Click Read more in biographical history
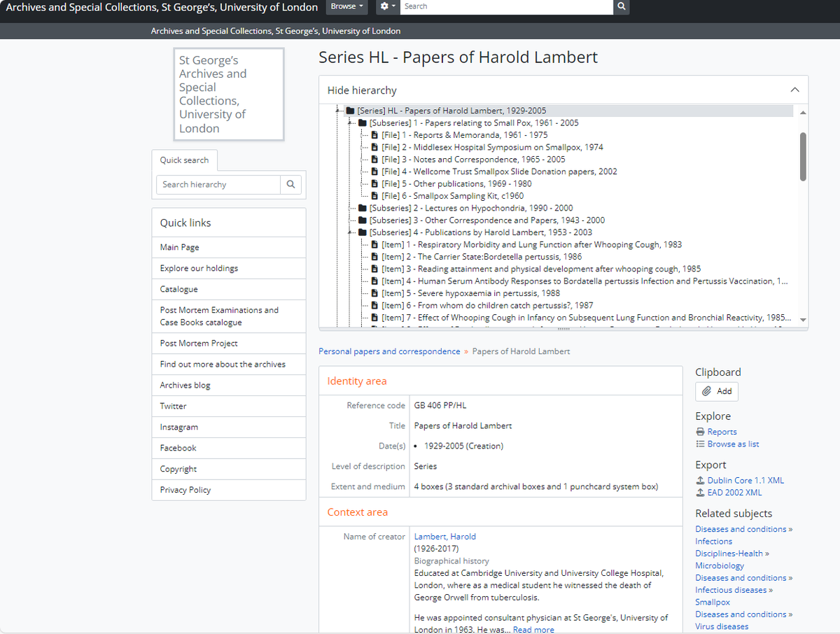Screen dimensions: 840x634 click(533, 630)
